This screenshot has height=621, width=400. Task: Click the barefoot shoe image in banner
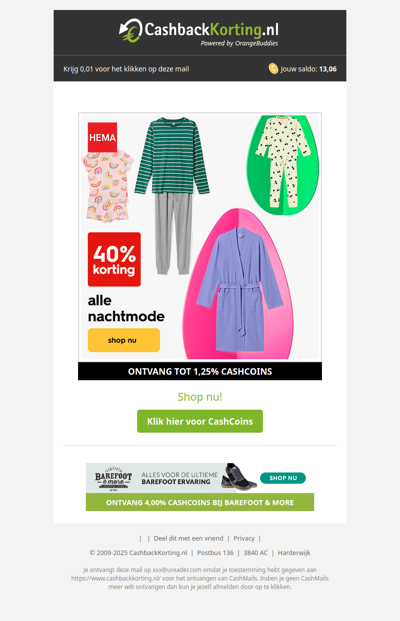(238, 476)
